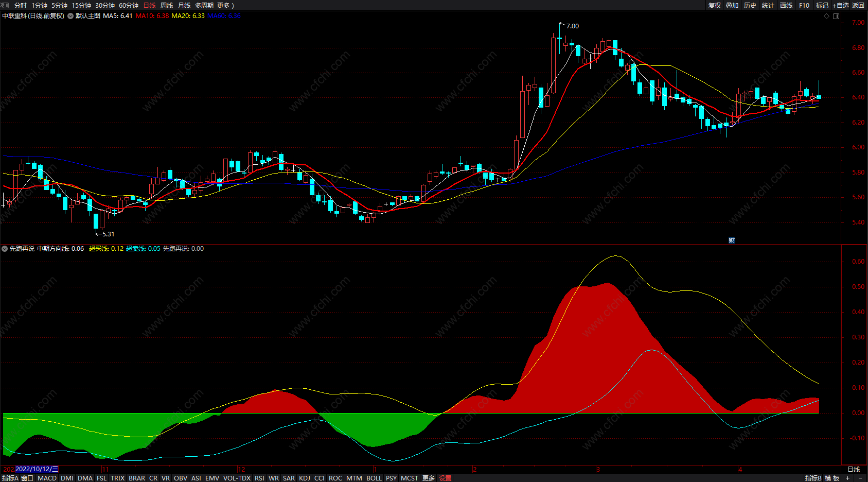Click the 复权 adjustment button
The image size is (868, 482).
715,5
